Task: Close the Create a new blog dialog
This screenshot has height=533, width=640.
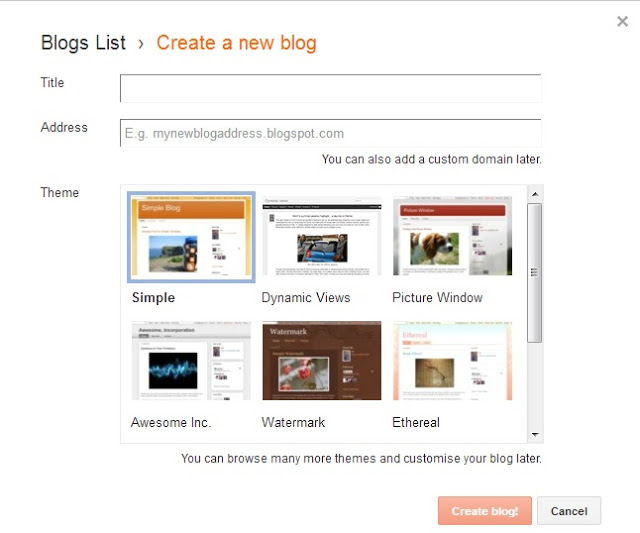Action: 622,21
